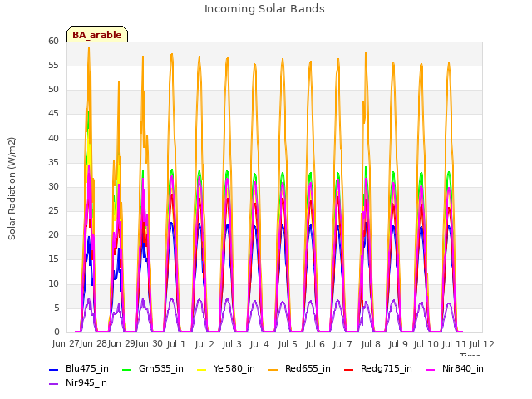Click the 35 y-axis tick label
This screenshot has width=532, height=399.
(x=53, y=162)
